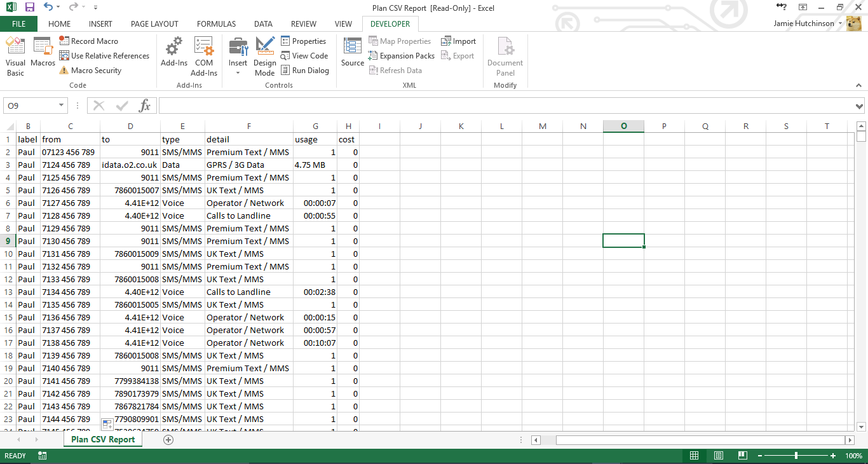Screen dimensions: 868x464
Task: Open COM Add-Ins dialog
Action: pyautogui.click(x=204, y=57)
